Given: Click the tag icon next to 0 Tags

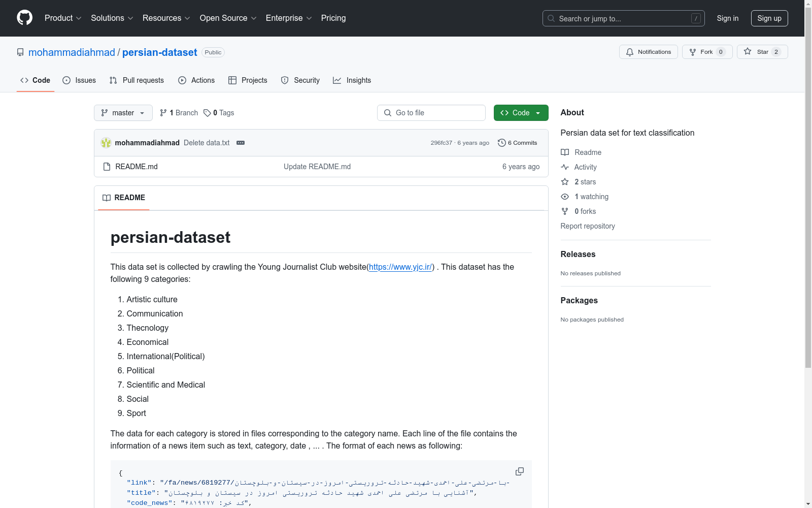Looking at the screenshot, I should [x=207, y=113].
